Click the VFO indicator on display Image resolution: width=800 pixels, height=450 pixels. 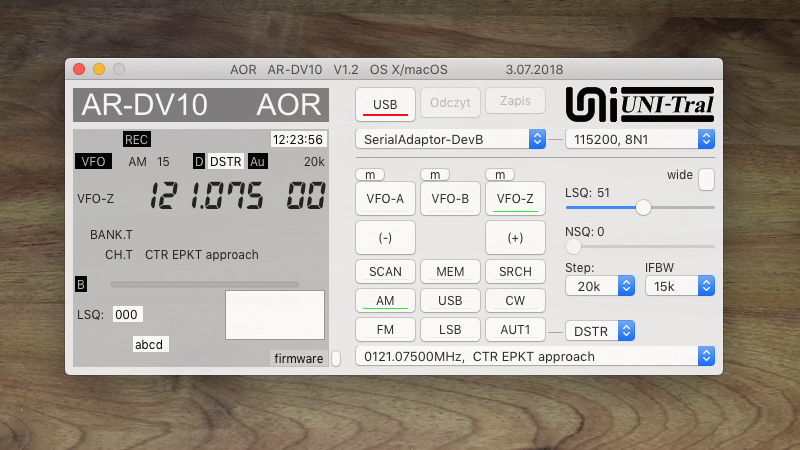point(93,161)
